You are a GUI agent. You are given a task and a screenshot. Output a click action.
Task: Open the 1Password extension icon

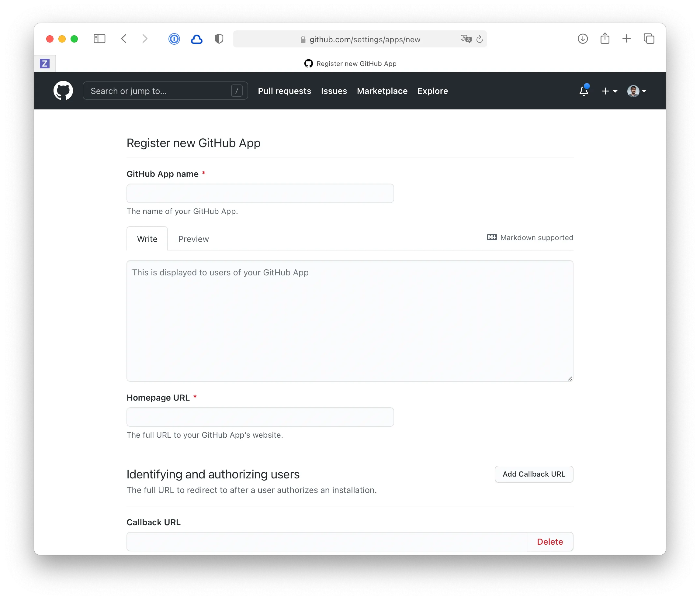click(174, 39)
